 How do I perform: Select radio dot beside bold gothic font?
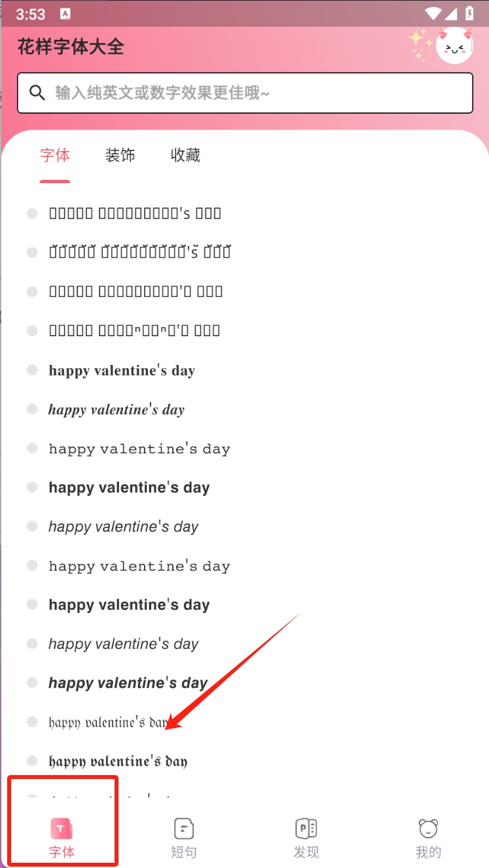(32, 761)
